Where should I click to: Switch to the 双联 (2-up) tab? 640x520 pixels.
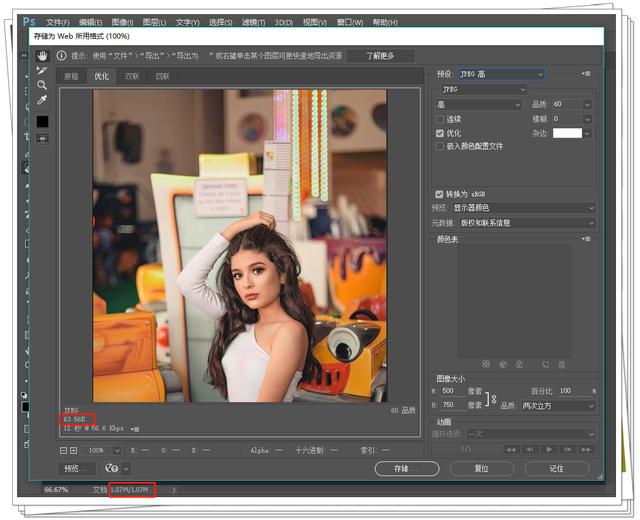(132, 76)
